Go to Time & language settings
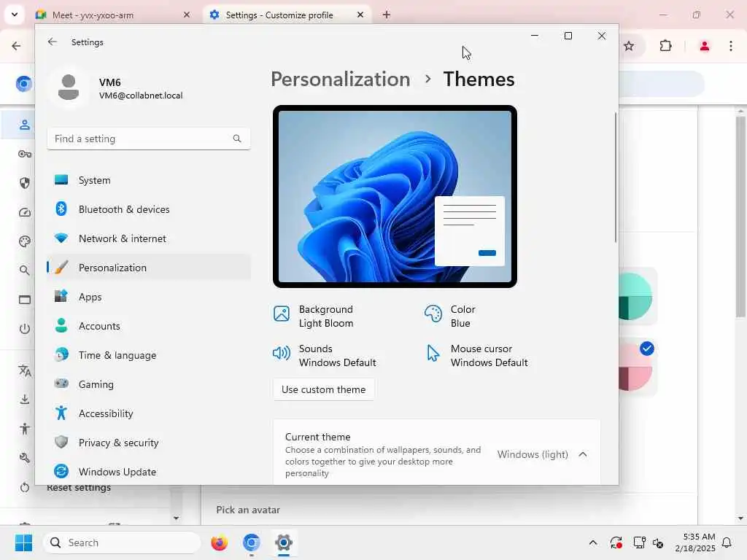747x560 pixels. 149,355
